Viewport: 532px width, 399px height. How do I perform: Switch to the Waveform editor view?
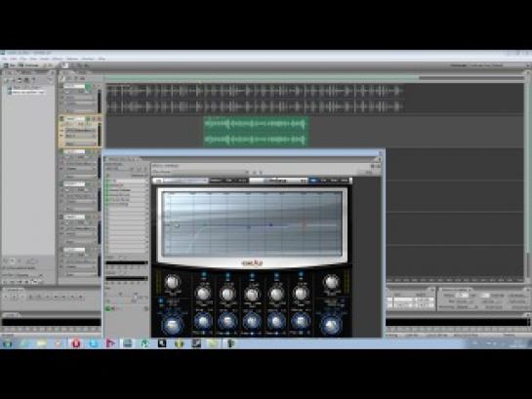click(10, 65)
